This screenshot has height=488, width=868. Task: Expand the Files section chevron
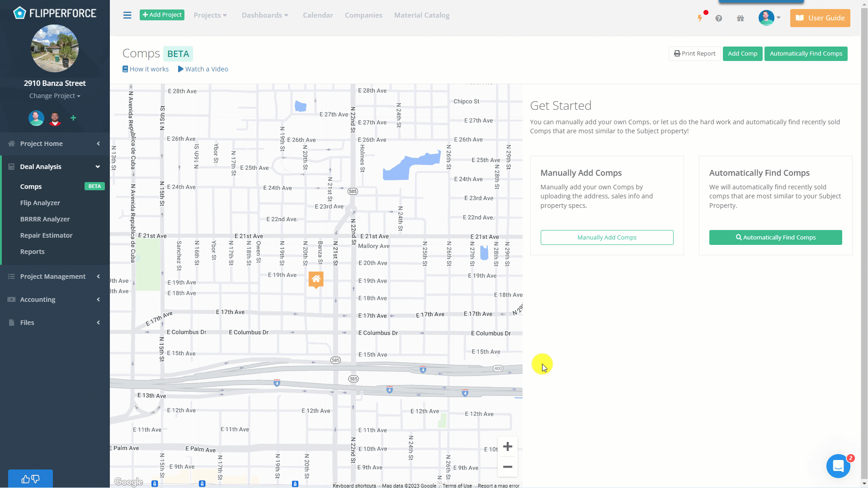98,323
